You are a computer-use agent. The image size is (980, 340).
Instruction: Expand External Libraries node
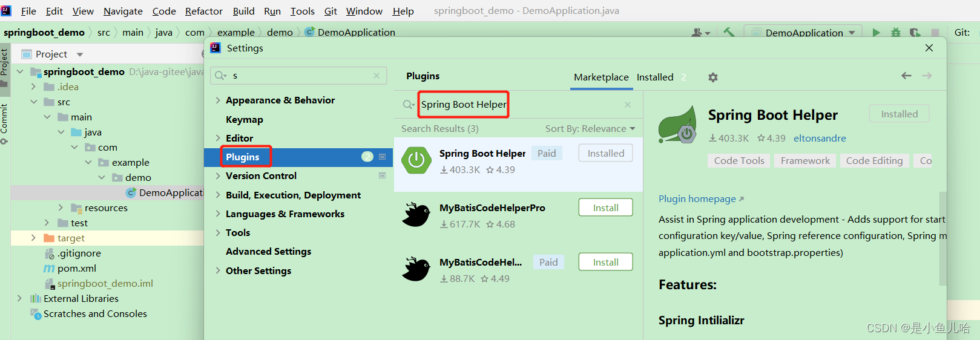20,298
